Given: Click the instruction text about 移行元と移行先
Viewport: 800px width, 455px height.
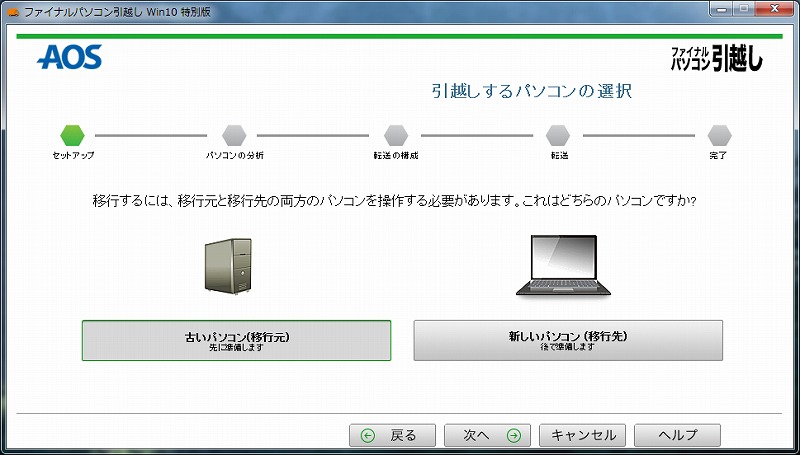Looking at the screenshot, I should coord(394,200).
